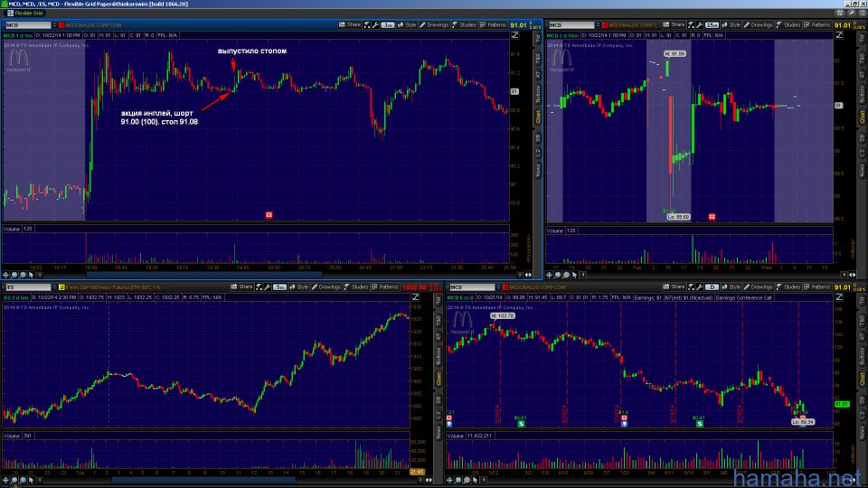
Task: Open Patterns menu in top-left MCD chart
Action: click(494, 25)
